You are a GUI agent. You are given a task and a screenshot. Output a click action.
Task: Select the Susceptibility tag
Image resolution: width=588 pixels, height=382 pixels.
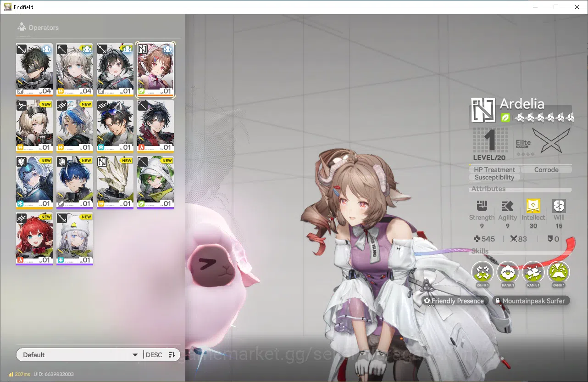pyautogui.click(x=494, y=177)
